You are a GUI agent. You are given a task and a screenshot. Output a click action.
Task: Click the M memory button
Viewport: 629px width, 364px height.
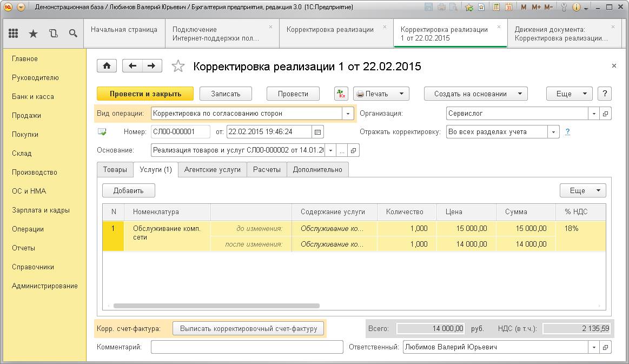click(x=524, y=7)
